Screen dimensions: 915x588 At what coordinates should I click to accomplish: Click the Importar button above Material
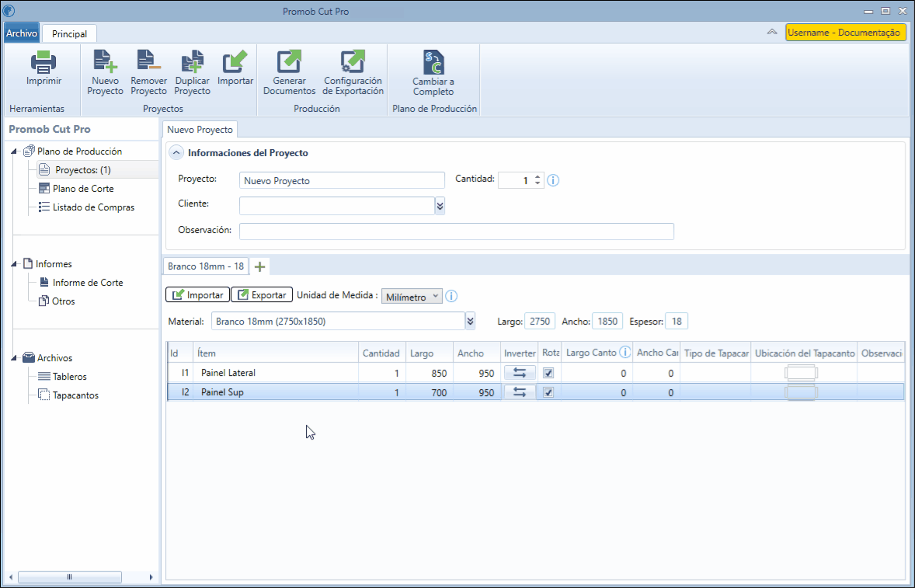(198, 294)
